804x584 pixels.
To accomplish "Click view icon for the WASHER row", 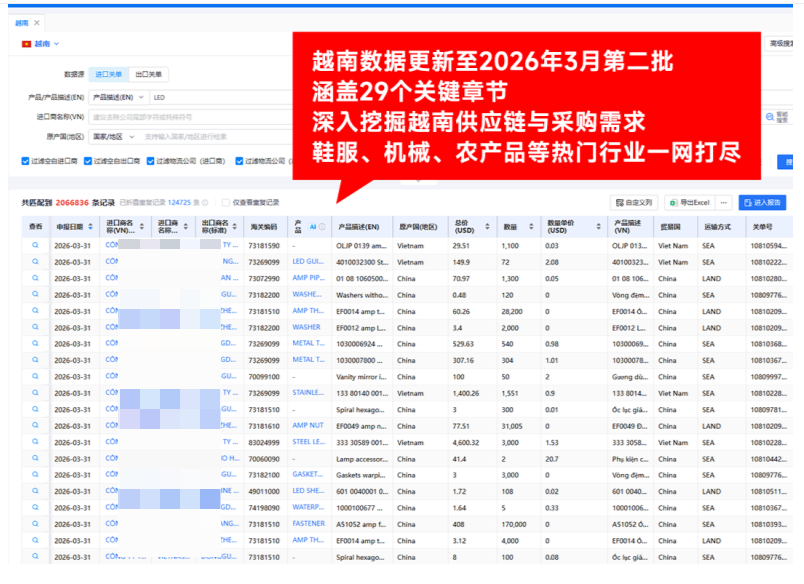I will (35, 327).
